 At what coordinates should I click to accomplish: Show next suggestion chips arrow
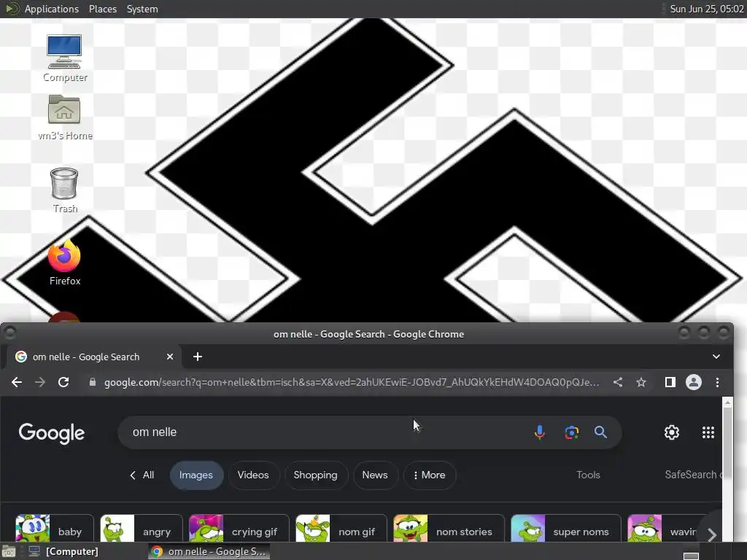point(712,534)
